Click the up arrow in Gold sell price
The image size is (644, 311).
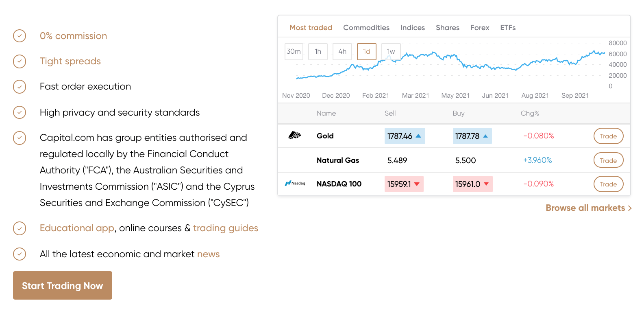click(x=418, y=136)
